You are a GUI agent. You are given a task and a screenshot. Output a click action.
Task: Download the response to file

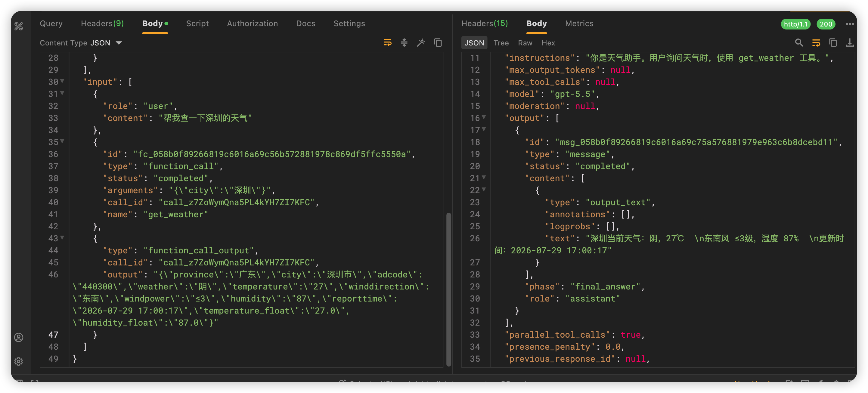tap(850, 43)
